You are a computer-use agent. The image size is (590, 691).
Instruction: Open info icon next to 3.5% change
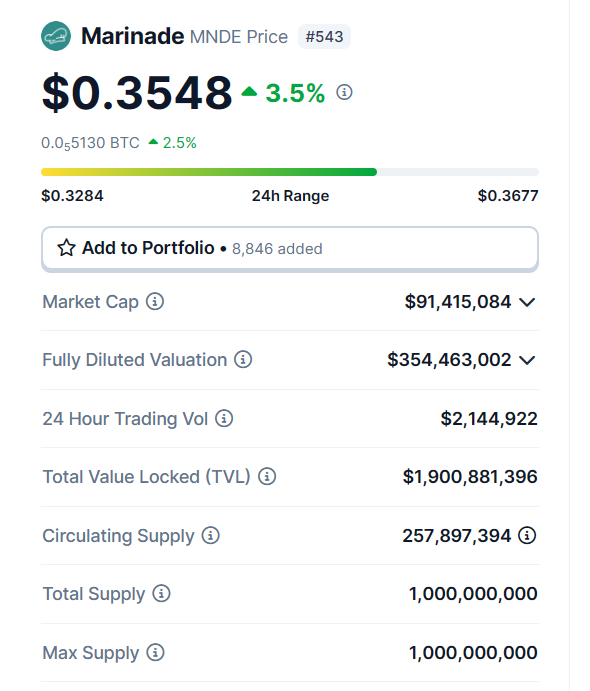344,92
